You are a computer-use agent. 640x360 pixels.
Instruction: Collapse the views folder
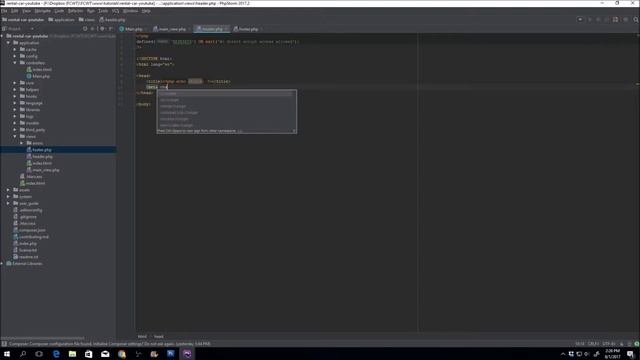15,136
